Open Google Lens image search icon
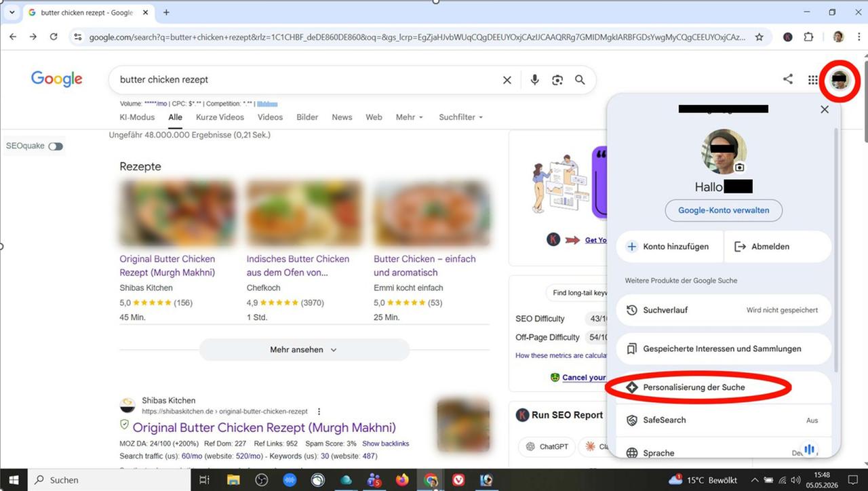This screenshot has width=868, height=491. pyautogui.click(x=557, y=80)
